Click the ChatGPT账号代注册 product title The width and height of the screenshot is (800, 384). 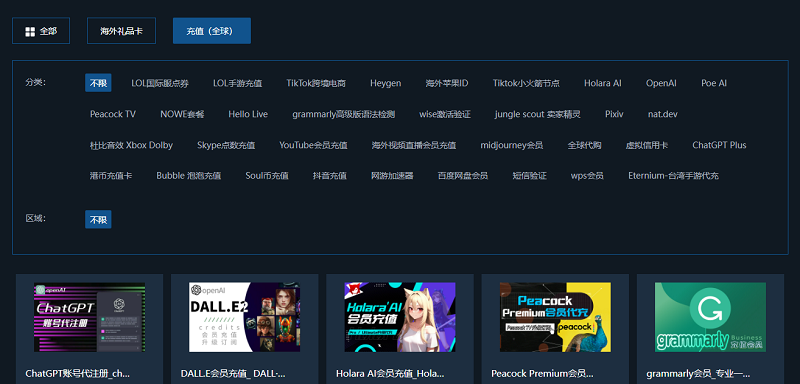coord(78,374)
